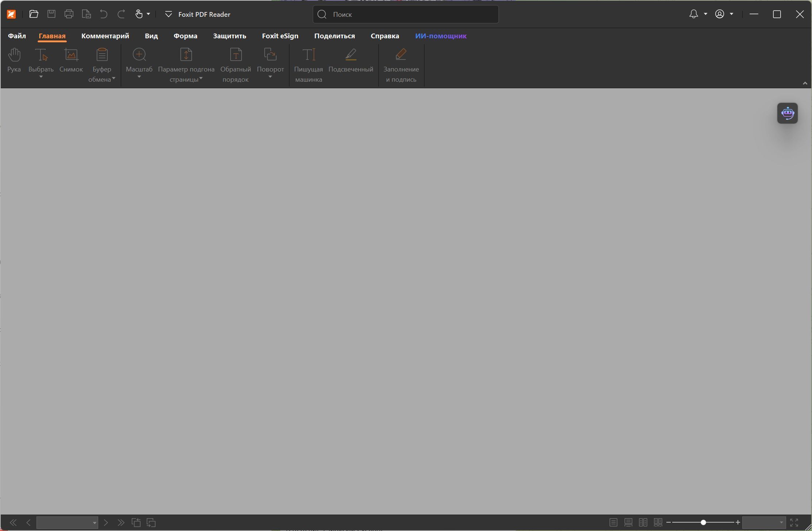This screenshot has width=812, height=531.
Task: Go to last page arrow
Action: (121, 523)
